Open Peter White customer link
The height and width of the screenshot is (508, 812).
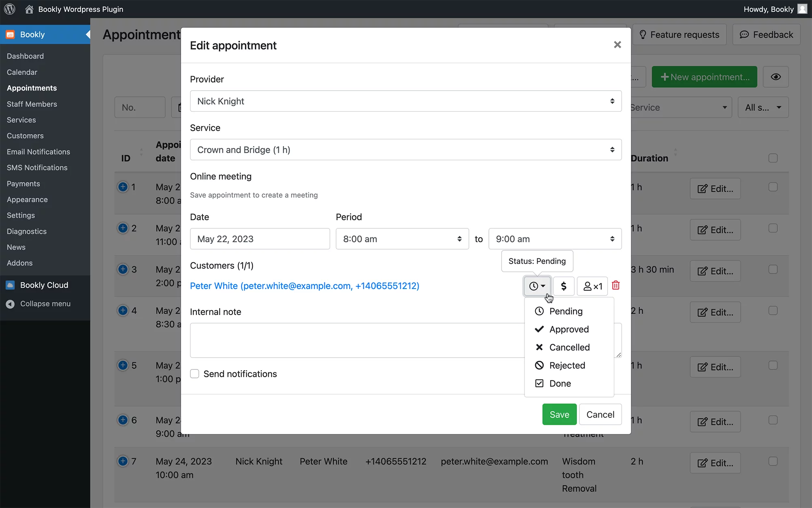click(x=304, y=286)
